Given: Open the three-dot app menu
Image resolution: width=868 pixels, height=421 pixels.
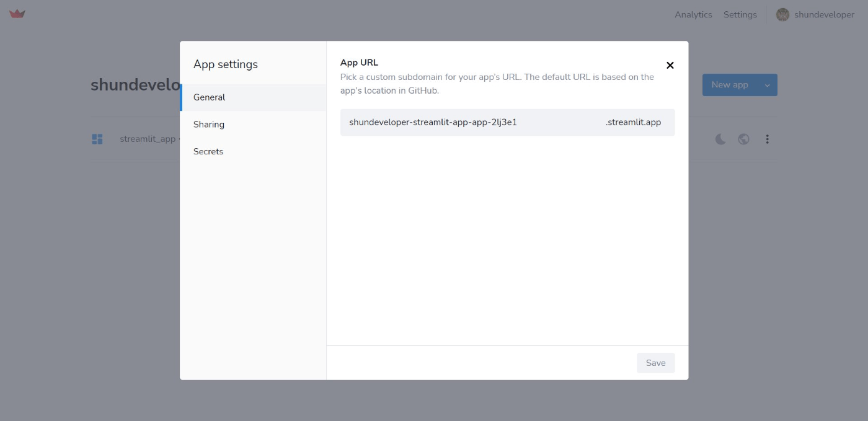Looking at the screenshot, I should point(767,139).
